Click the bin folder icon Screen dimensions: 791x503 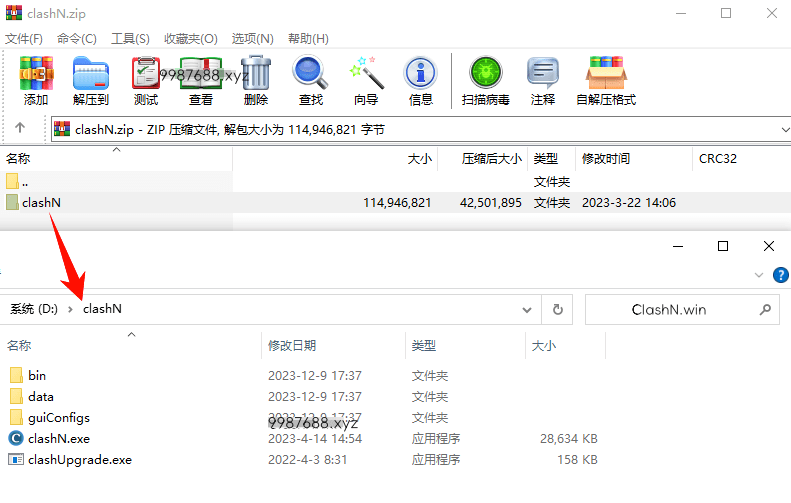point(16,375)
